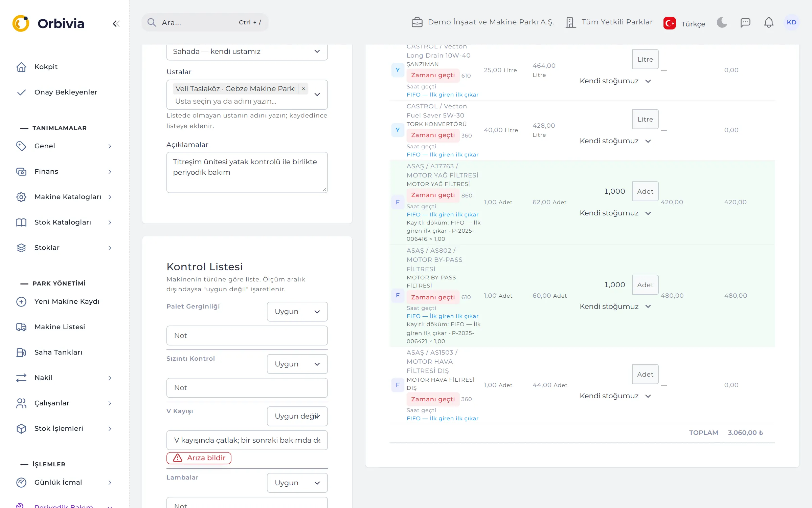812x508 pixels.
Task: Expand the Genel menu
Action: [x=64, y=146]
